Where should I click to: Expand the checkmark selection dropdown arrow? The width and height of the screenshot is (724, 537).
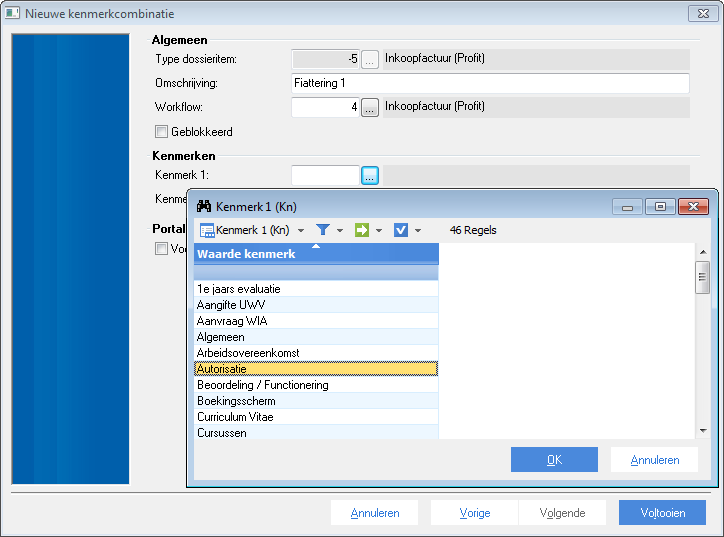click(x=418, y=230)
